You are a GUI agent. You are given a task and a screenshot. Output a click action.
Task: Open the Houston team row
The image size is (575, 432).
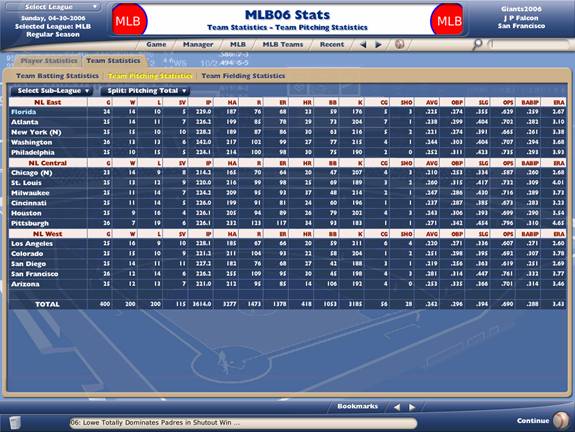(x=288, y=213)
